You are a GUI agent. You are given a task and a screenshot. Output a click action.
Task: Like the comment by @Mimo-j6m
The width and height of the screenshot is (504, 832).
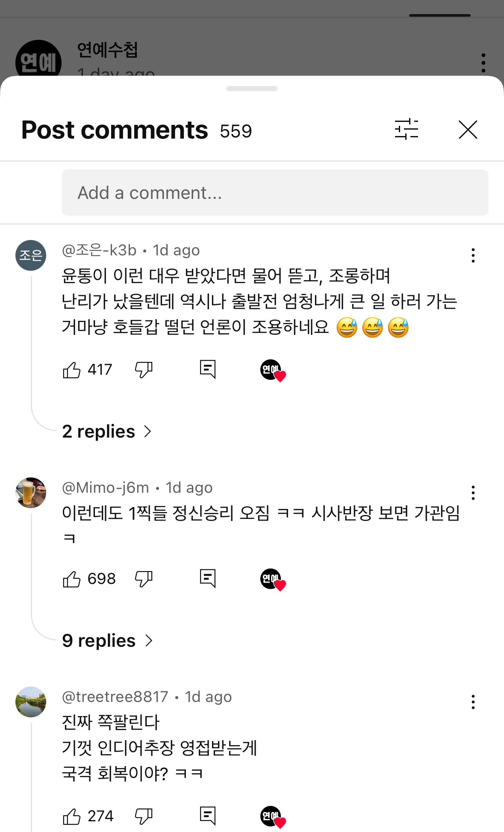pos(72,579)
